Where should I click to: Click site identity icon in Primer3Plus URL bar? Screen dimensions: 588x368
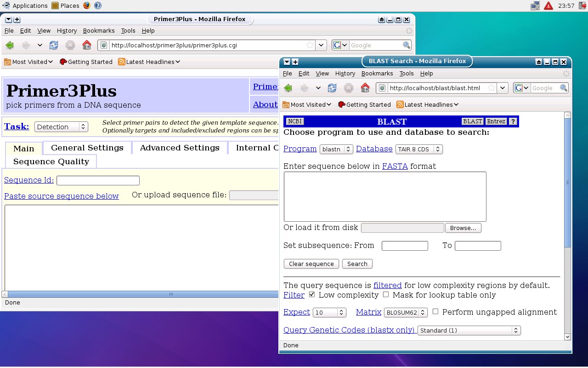[103, 45]
